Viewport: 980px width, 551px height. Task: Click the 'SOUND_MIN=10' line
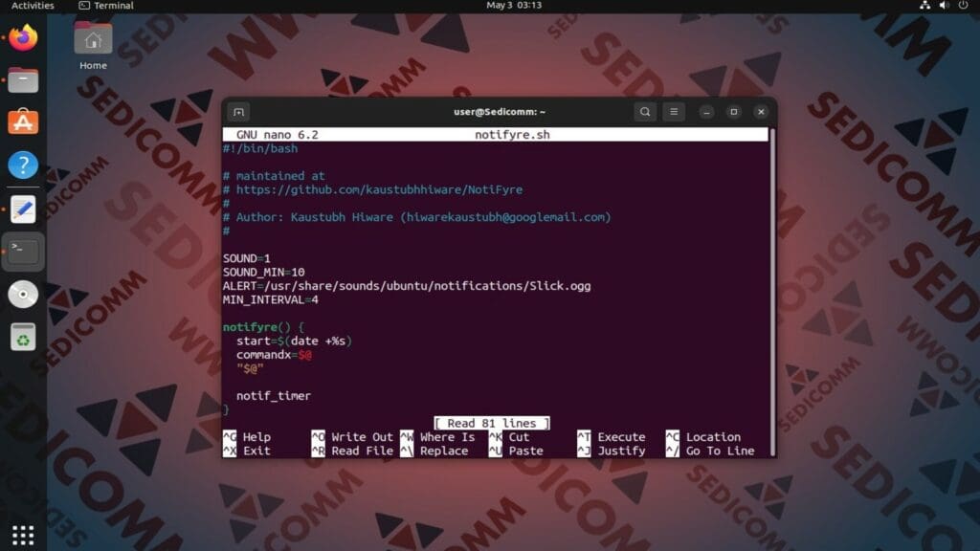pyautogui.click(x=263, y=272)
